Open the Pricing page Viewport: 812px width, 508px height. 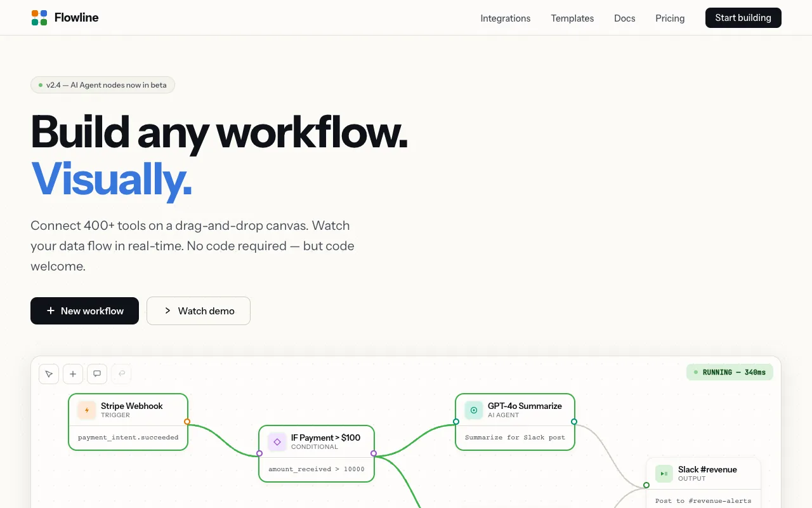(670, 18)
